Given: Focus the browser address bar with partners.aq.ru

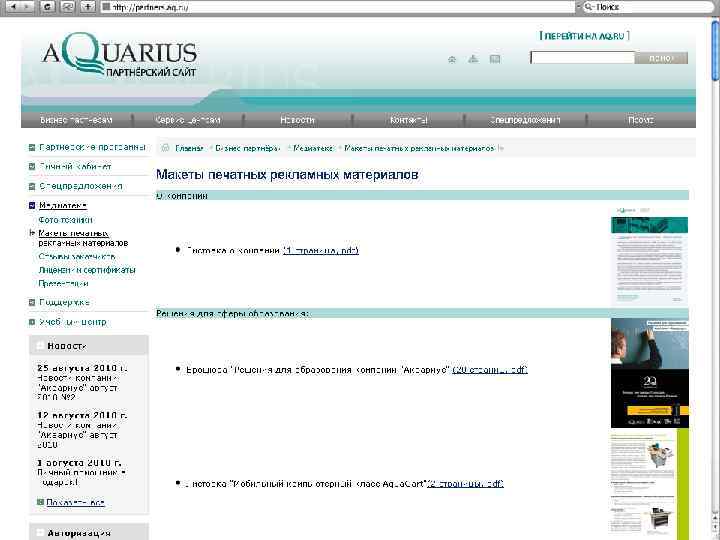Looking at the screenshot, I should 338,7.
